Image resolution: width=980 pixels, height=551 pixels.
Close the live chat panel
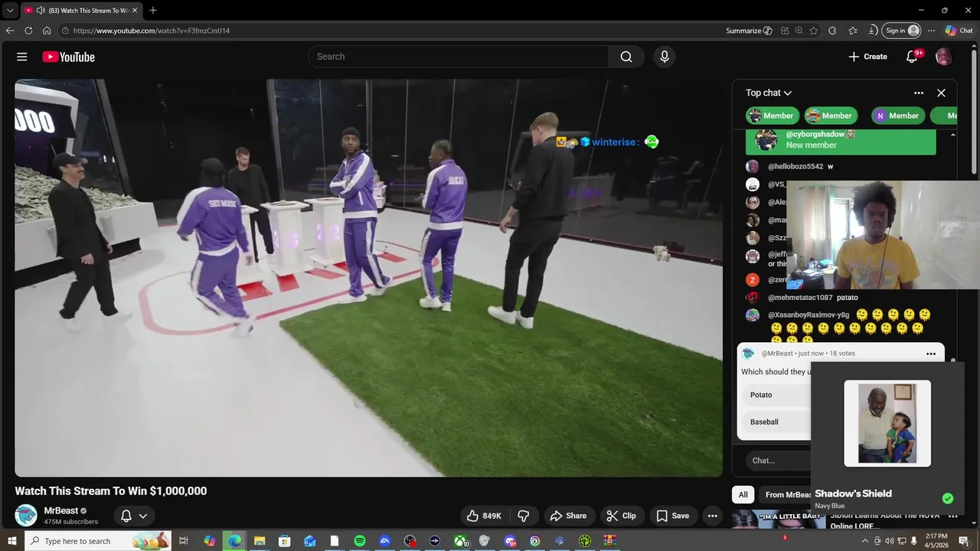pos(941,93)
